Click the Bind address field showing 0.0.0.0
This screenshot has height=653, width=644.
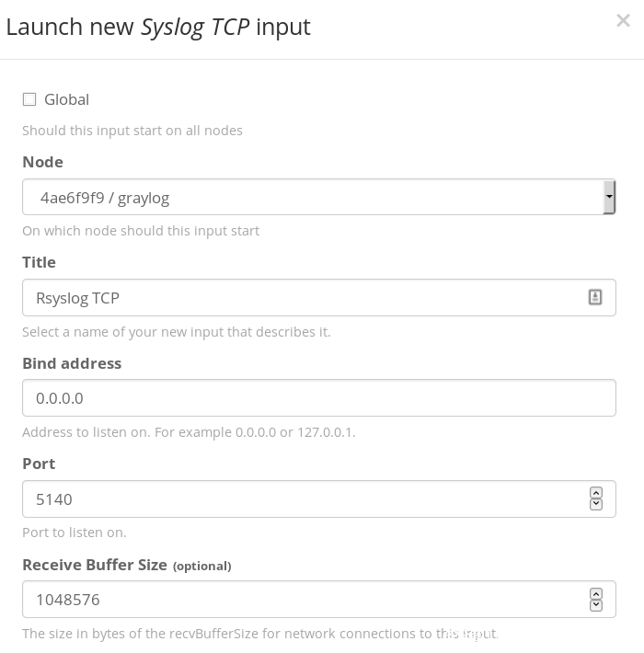(318, 398)
